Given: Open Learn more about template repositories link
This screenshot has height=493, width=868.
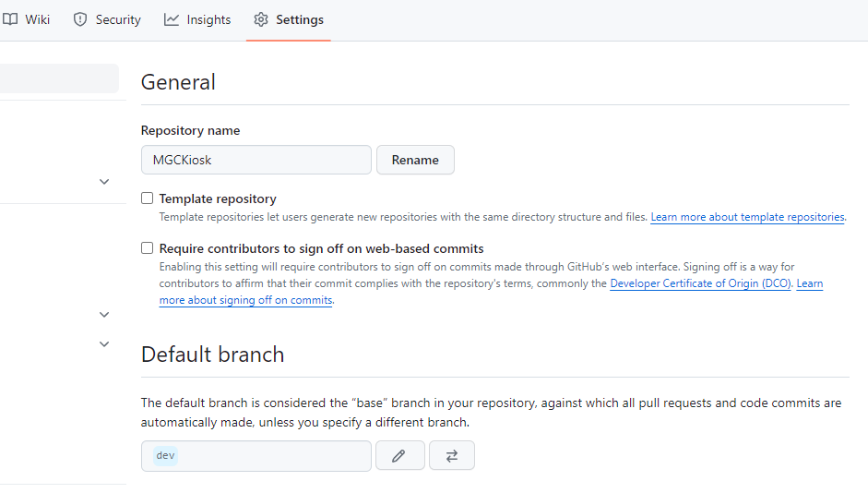Looking at the screenshot, I should pos(747,217).
